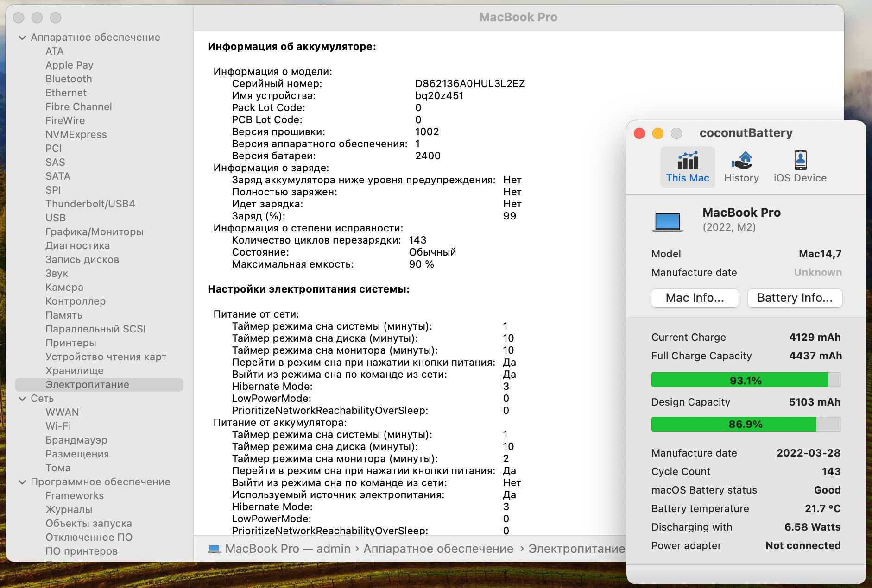Select SAS in sidebar
This screenshot has width=872, height=588.
click(55, 163)
